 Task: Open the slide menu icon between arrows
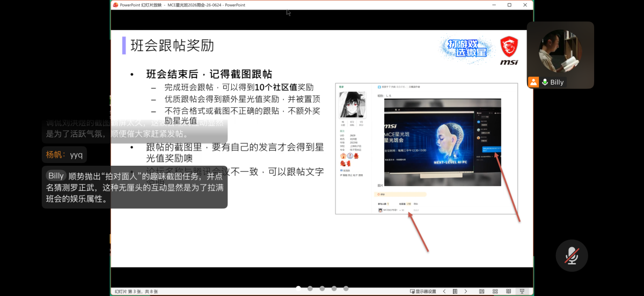pos(455,291)
